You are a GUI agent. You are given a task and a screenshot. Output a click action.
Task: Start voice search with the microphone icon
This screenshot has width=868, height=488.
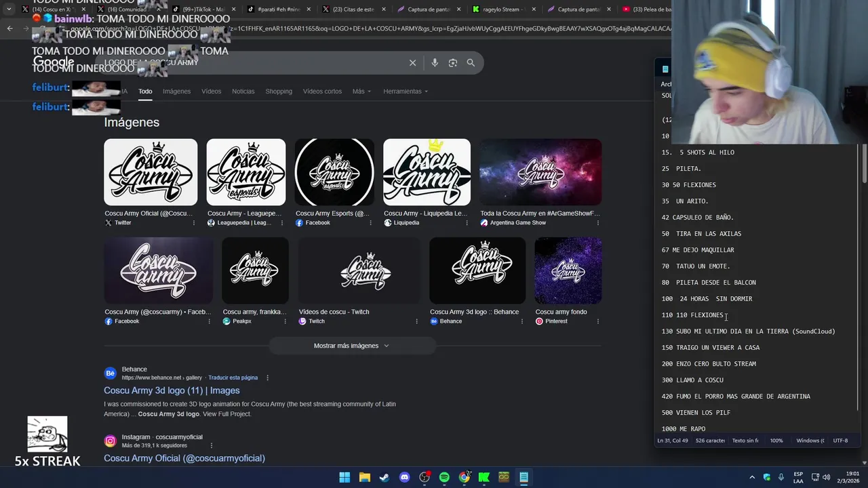coord(435,62)
